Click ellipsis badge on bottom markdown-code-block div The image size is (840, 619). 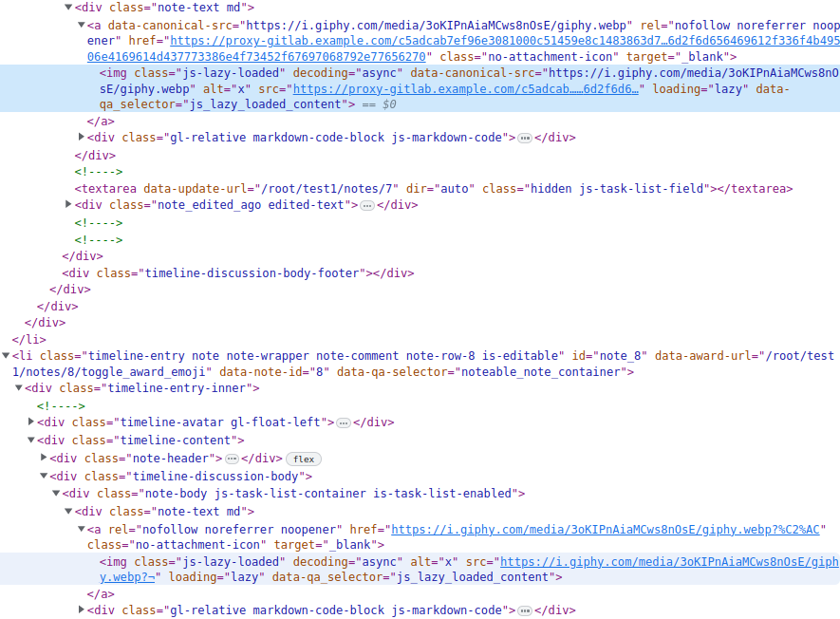[x=524, y=610]
